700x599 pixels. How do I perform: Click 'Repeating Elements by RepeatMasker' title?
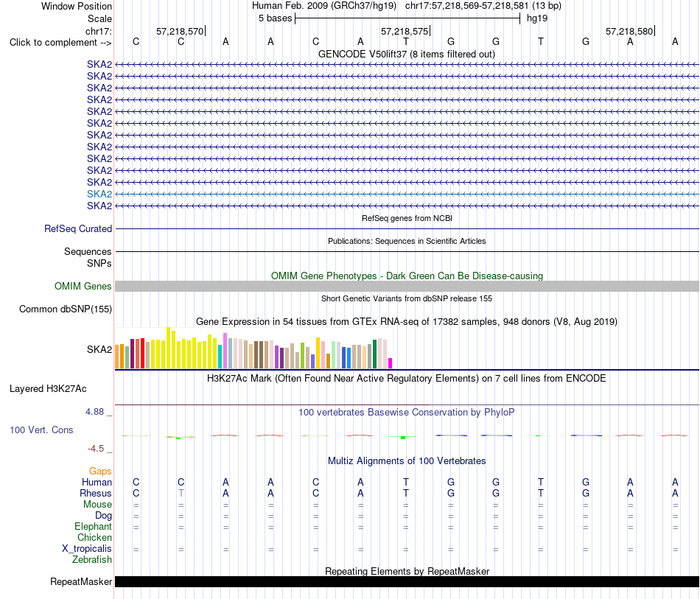pos(407,571)
